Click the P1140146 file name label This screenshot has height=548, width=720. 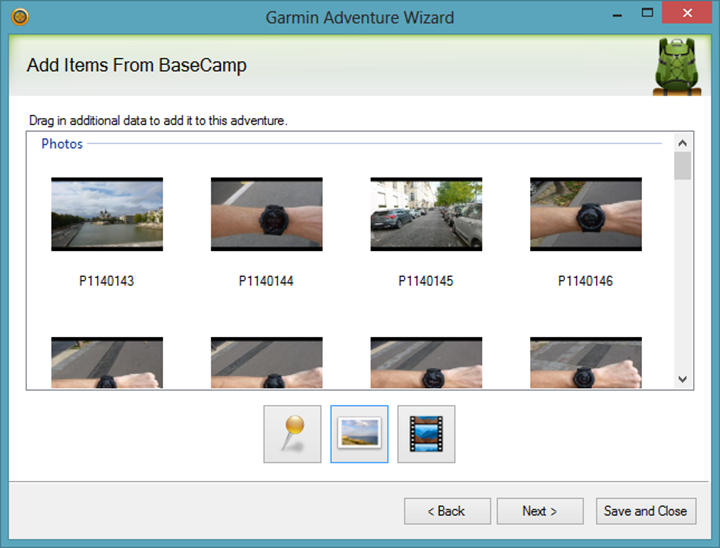point(585,281)
